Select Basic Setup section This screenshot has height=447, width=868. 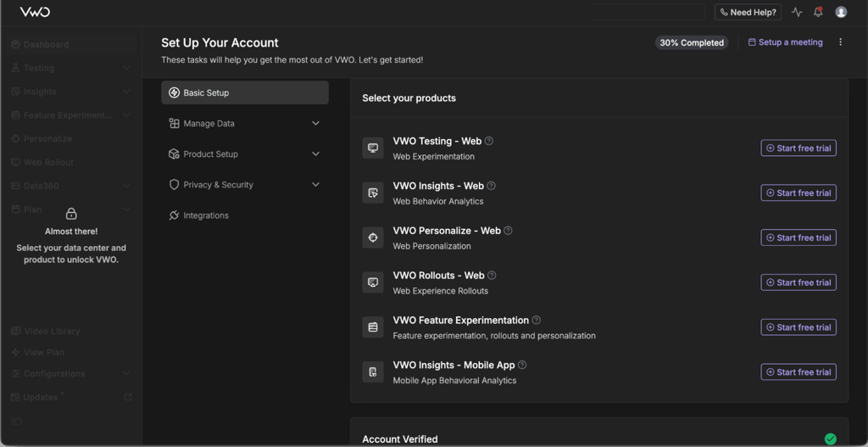point(245,92)
